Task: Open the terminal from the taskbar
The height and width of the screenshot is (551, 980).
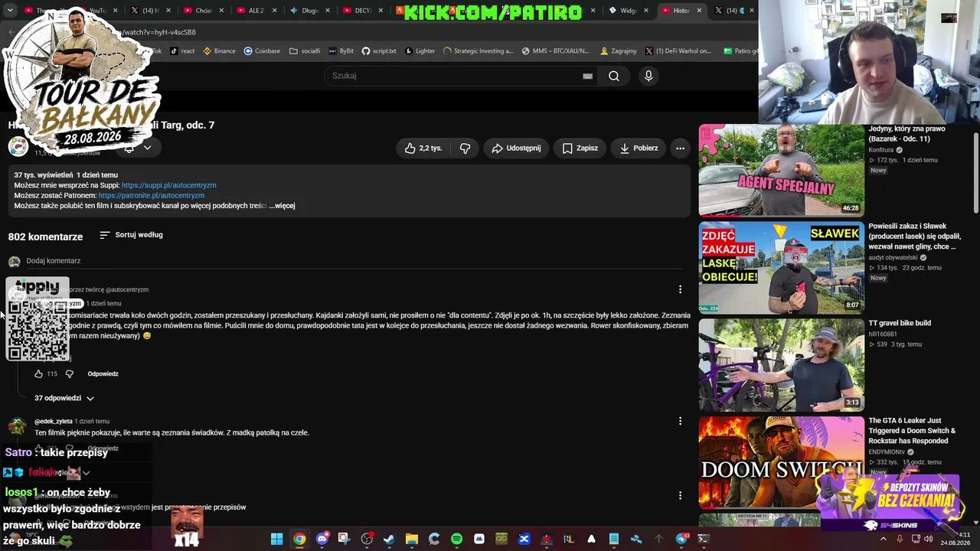Action: click(x=704, y=539)
